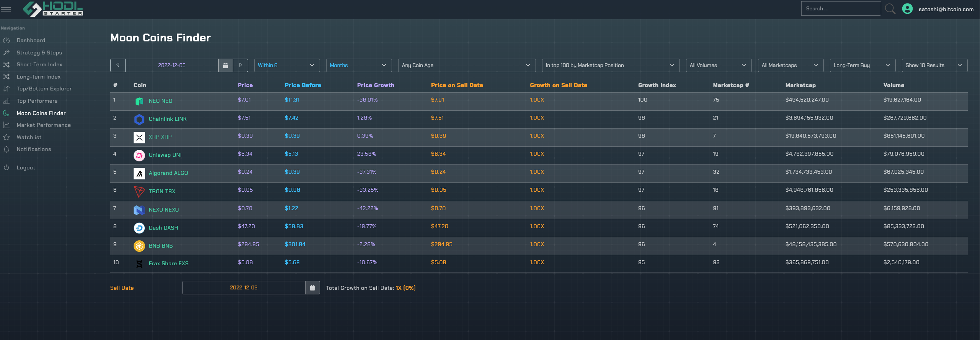Click the next date arrow button

tap(240, 65)
